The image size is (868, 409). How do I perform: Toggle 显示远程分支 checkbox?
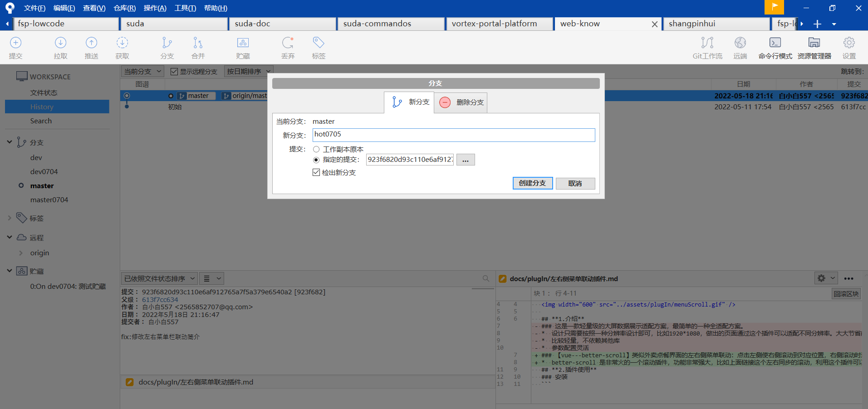(x=174, y=72)
